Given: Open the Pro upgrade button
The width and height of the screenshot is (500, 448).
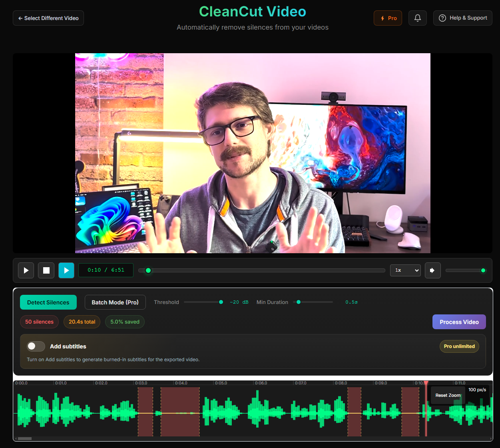Looking at the screenshot, I should pyautogui.click(x=388, y=18).
